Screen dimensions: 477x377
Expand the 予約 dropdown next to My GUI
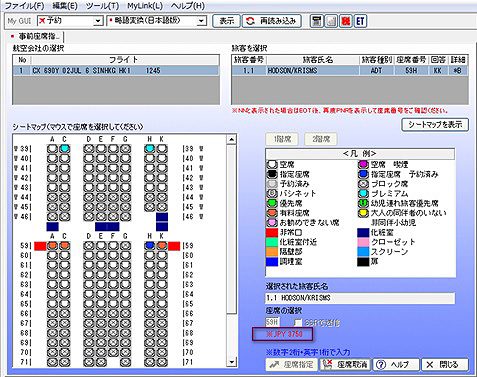pos(97,21)
